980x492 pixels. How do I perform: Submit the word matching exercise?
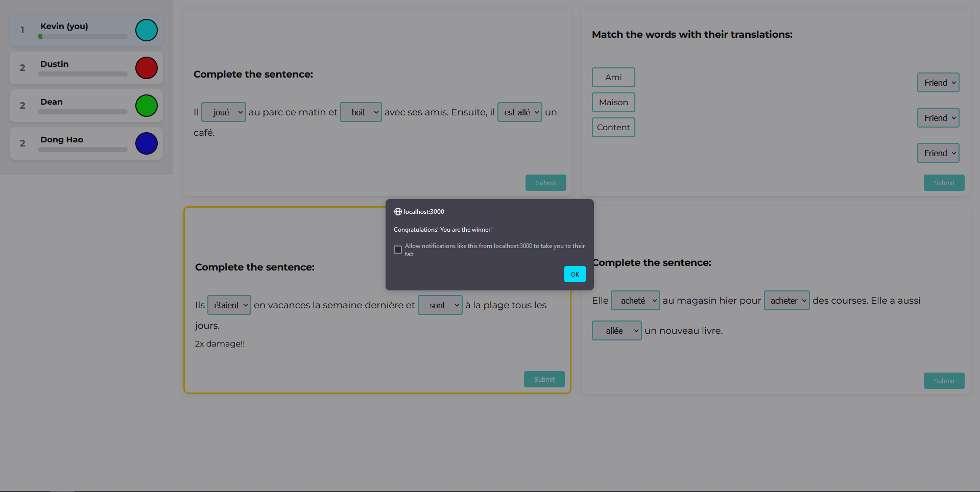944,183
